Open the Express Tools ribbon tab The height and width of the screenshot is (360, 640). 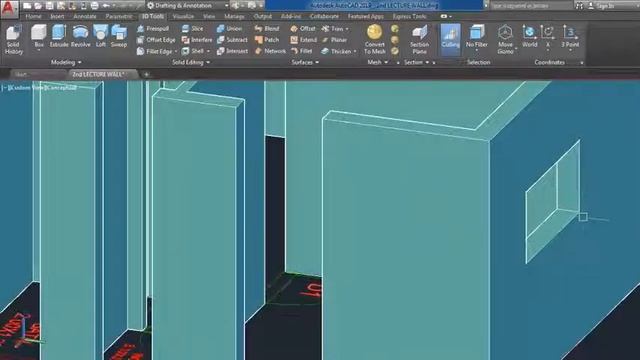point(409,17)
